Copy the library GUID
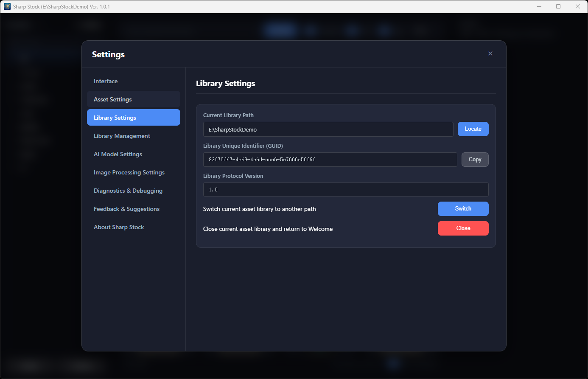The height and width of the screenshot is (379, 588). tap(475, 160)
